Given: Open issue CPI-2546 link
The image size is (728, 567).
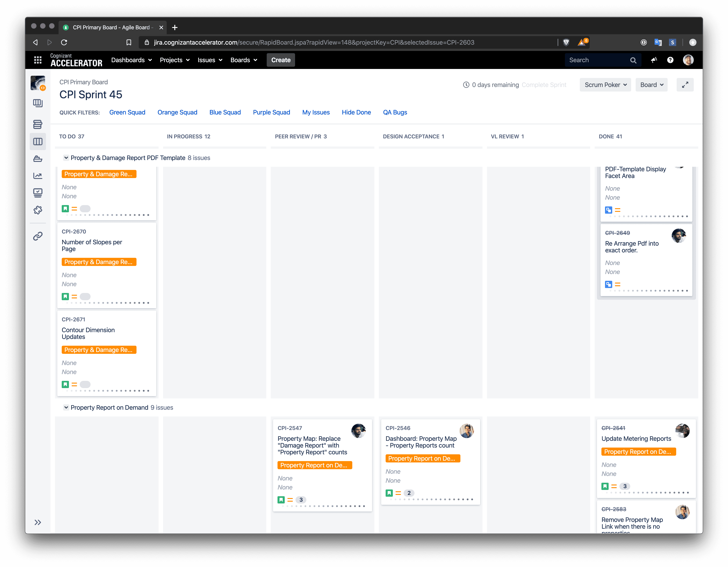Looking at the screenshot, I should 398,428.
